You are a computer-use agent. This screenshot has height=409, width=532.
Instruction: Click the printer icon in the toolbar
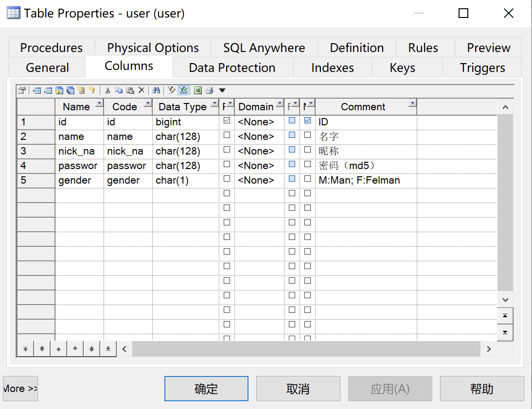tap(210, 90)
